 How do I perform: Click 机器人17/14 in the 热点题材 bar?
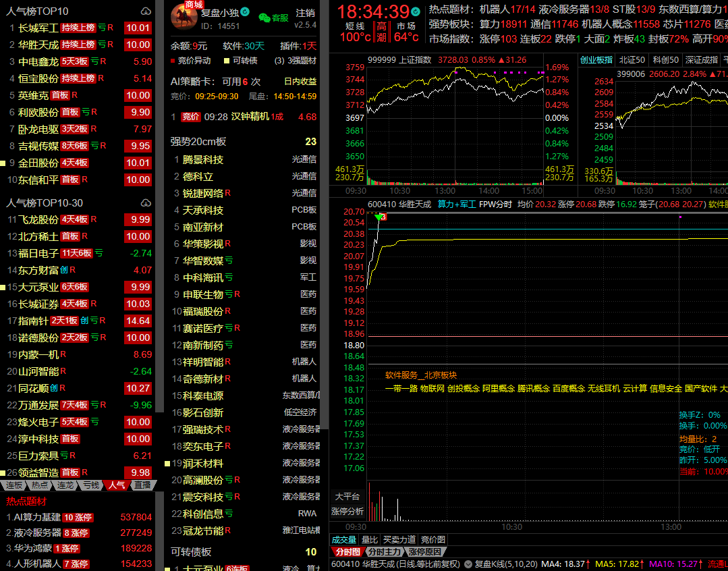[507, 9]
